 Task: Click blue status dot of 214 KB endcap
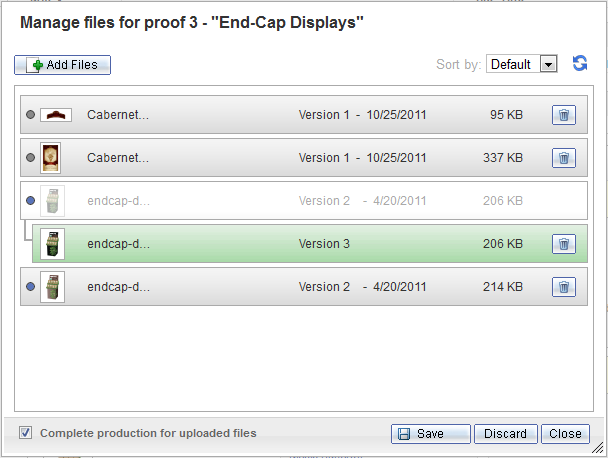pyautogui.click(x=30, y=287)
